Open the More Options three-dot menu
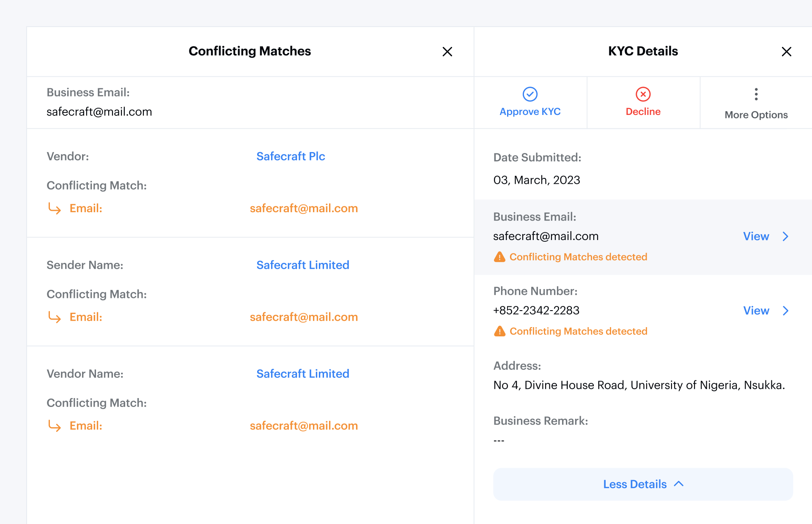 pos(756,94)
